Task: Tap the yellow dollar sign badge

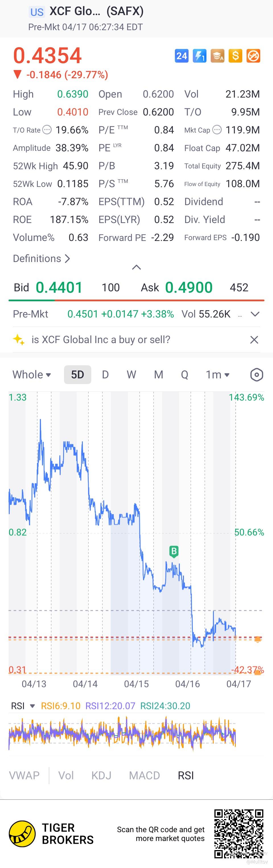Action: (x=235, y=56)
